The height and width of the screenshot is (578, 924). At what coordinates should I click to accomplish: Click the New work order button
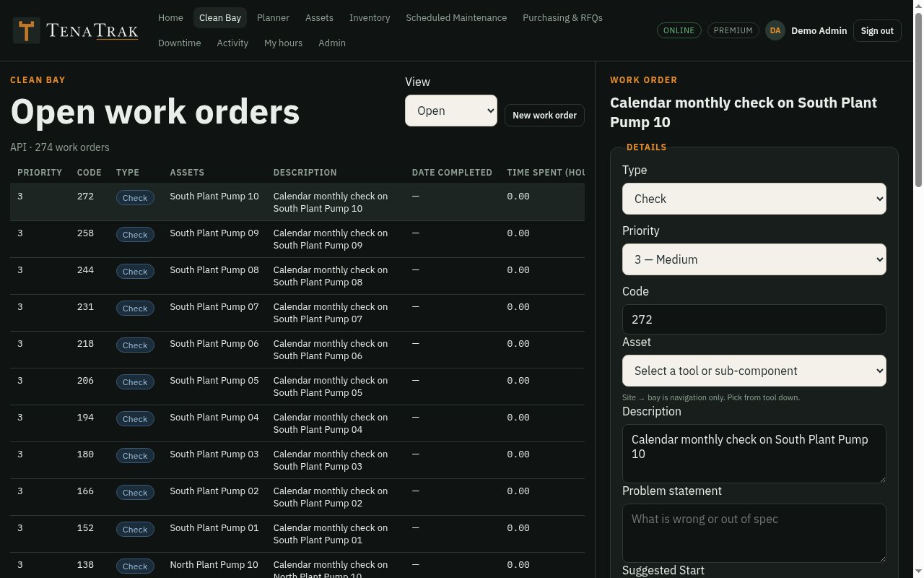click(x=544, y=116)
